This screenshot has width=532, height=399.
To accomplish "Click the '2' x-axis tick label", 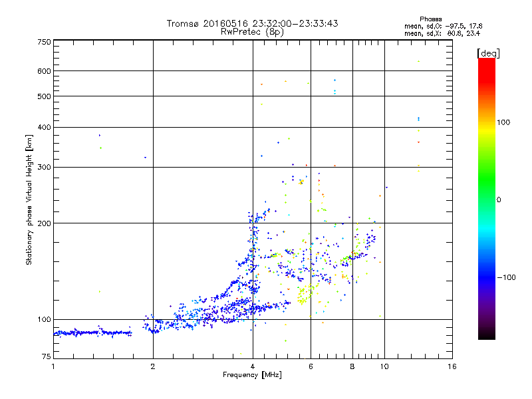I will pos(153,366).
